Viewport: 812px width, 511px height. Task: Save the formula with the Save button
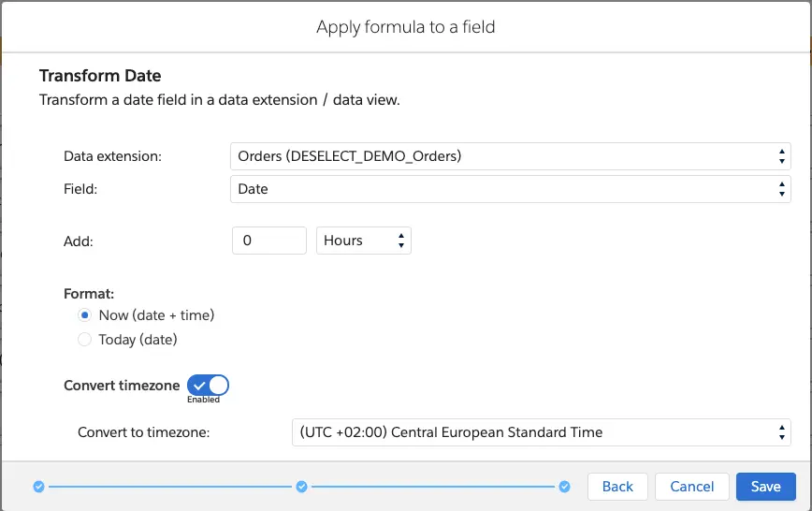[765, 487]
